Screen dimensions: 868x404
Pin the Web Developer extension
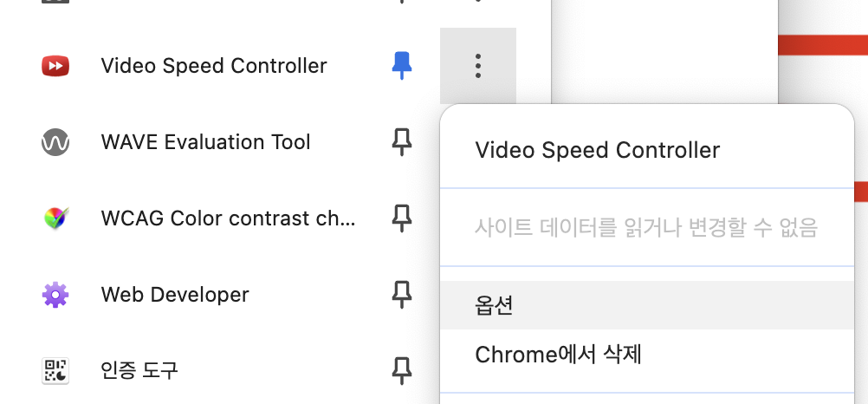[x=402, y=294]
